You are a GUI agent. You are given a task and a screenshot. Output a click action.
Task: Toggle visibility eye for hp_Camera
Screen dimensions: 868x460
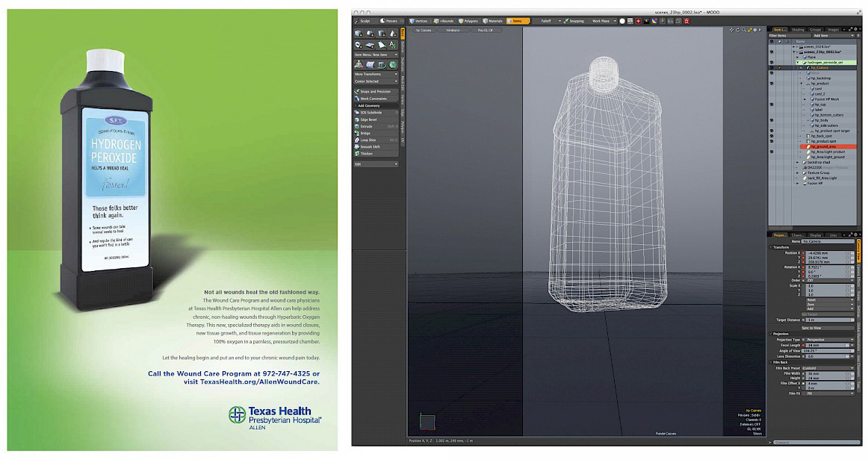pyautogui.click(x=772, y=67)
